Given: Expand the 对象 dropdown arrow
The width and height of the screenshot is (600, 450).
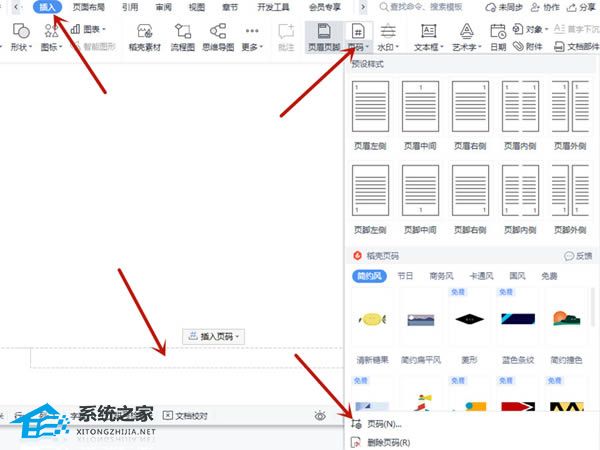Looking at the screenshot, I should (x=546, y=29).
